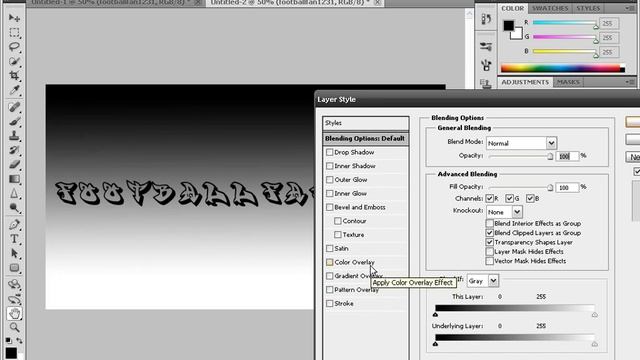The image size is (640, 360).
Task: Select the Eraser tool
Action: point(14,164)
